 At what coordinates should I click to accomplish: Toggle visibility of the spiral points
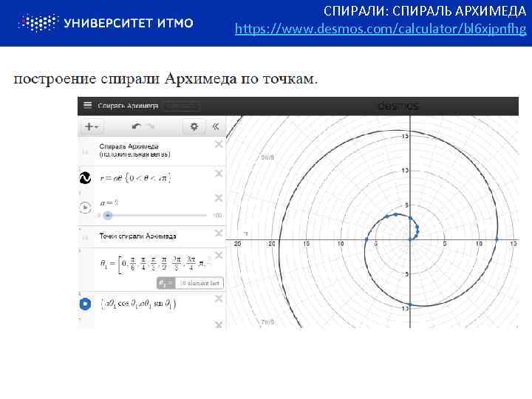(x=85, y=304)
